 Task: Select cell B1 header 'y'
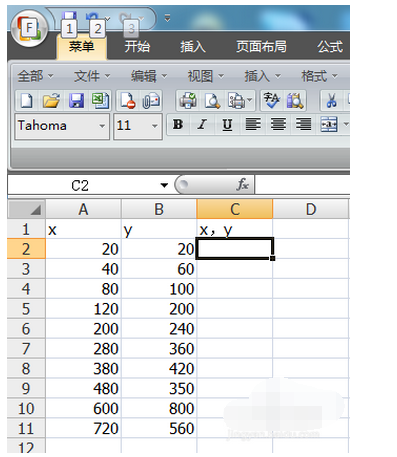159,229
